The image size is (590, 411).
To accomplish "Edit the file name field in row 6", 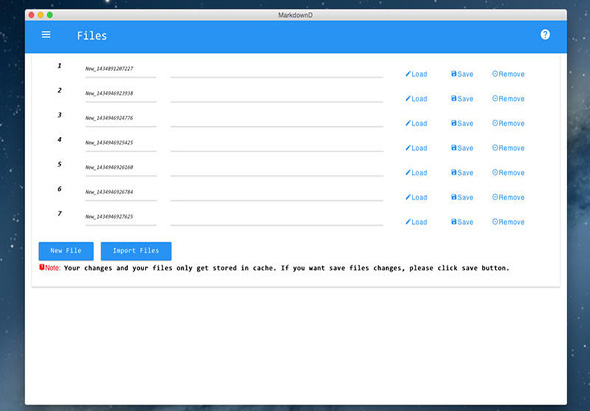I will [121, 193].
